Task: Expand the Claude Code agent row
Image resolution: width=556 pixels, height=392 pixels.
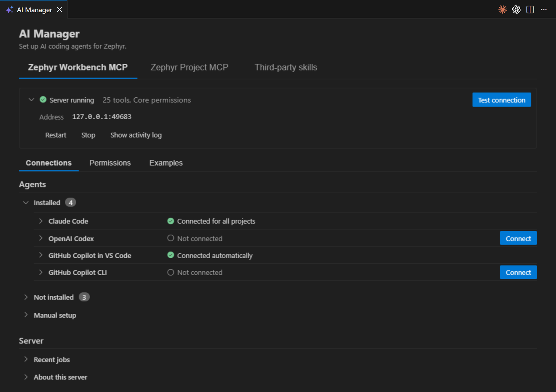Action: 41,221
